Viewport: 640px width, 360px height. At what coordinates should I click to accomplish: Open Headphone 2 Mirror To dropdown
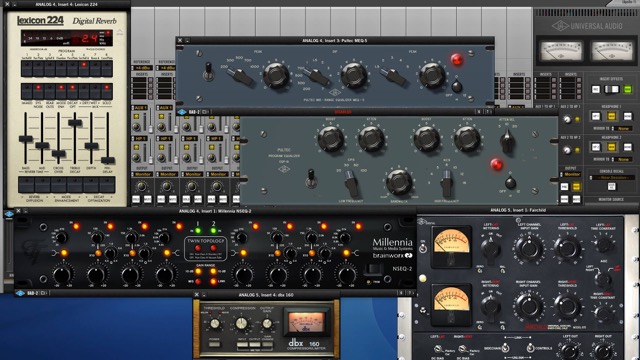[623, 159]
